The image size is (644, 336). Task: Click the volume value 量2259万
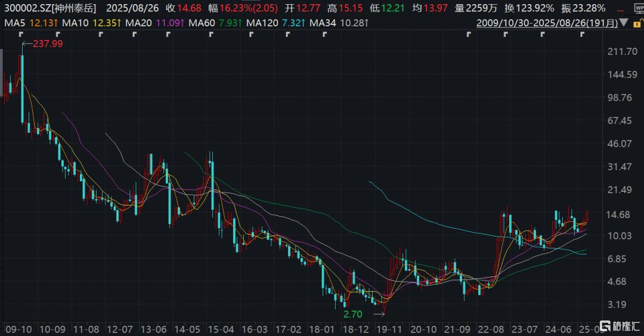coord(476,8)
